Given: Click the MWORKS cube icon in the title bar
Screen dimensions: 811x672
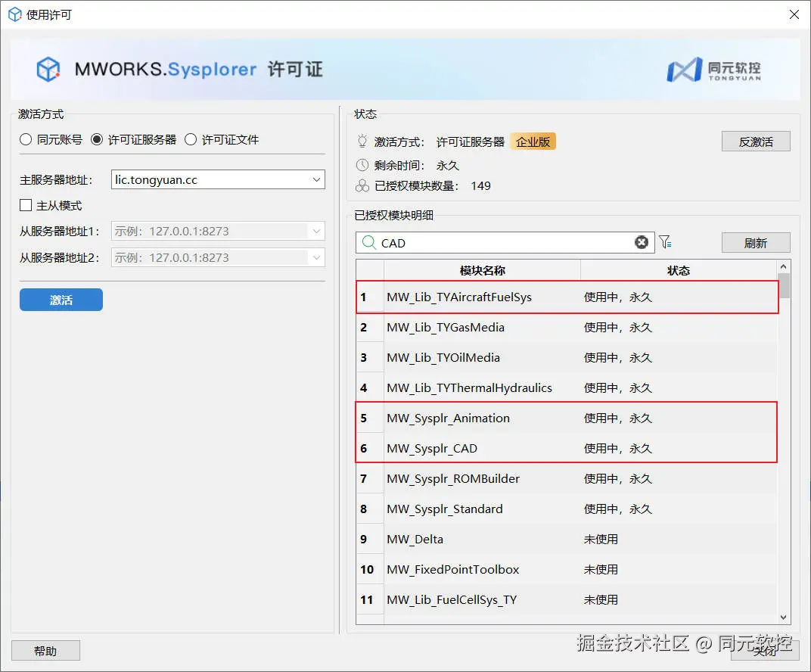Looking at the screenshot, I should [x=14, y=14].
